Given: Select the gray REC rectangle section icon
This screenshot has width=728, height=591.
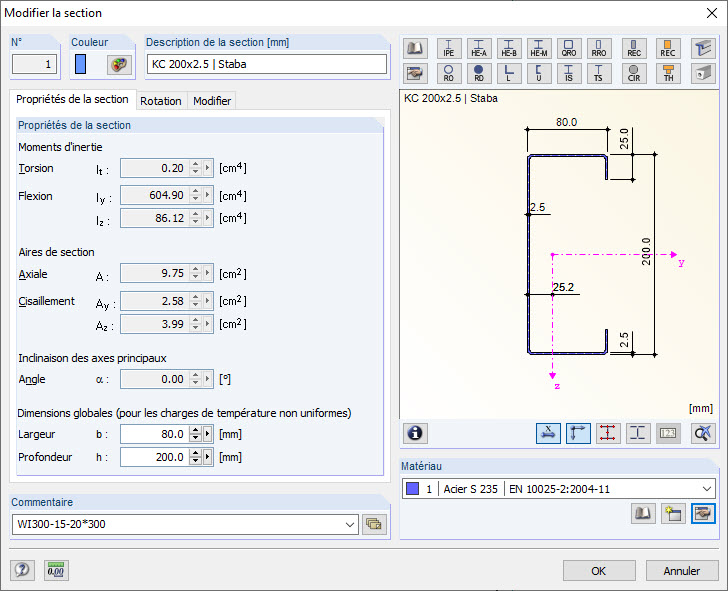Looking at the screenshot, I should 634,48.
